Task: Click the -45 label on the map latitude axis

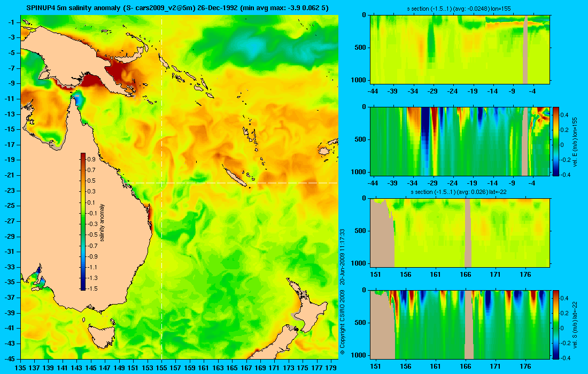Action: click(11, 359)
